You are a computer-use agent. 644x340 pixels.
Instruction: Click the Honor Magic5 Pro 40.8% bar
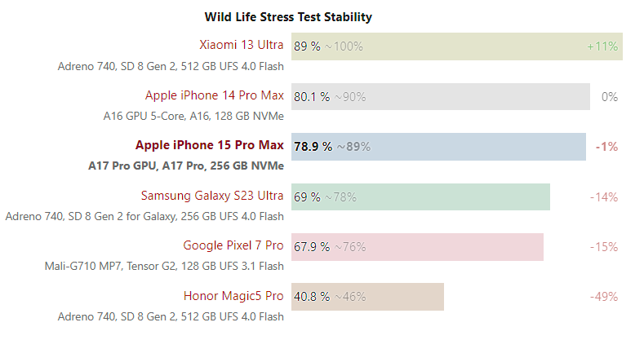(x=367, y=297)
